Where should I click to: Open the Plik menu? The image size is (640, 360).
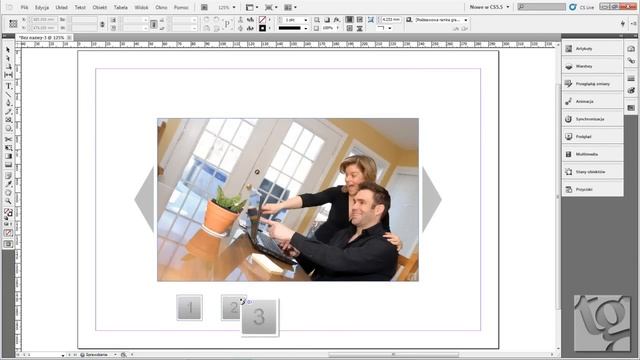(24, 7)
